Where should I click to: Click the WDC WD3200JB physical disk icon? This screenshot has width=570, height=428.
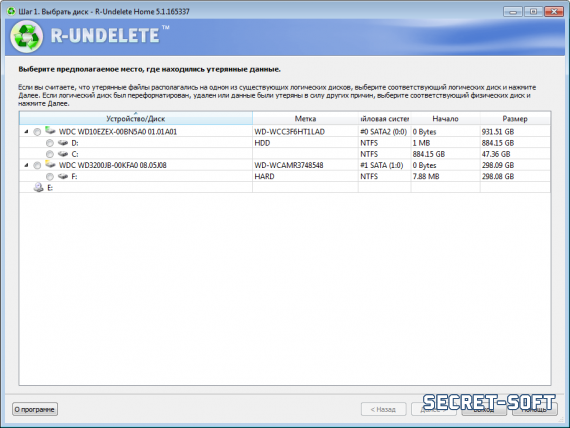pyautogui.click(x=50, y=164)
